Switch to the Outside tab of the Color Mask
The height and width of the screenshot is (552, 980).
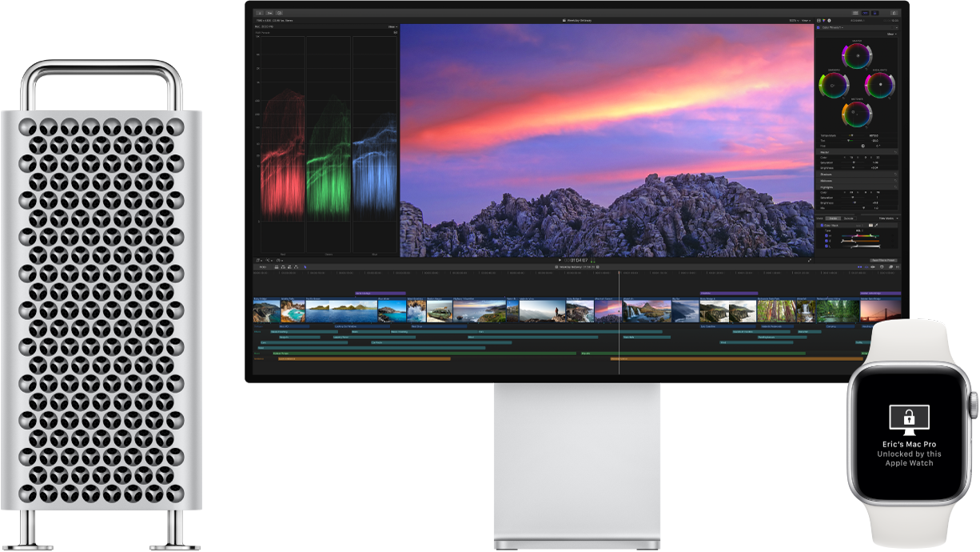(848, 218)
